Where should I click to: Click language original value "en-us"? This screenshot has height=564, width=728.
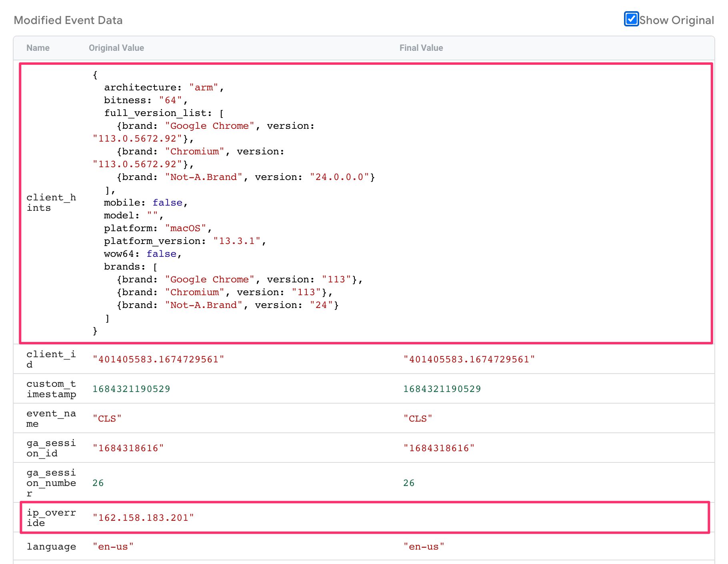[x=113, y=547]
